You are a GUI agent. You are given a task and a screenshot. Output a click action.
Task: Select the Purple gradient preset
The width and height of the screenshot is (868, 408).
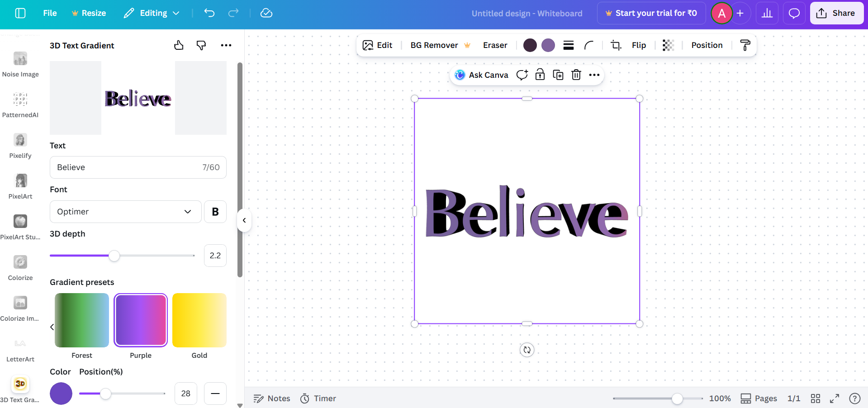140,320
